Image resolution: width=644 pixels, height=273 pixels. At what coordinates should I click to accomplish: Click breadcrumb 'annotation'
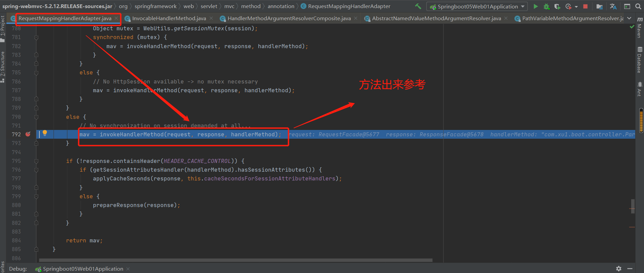tap(281, 6)
